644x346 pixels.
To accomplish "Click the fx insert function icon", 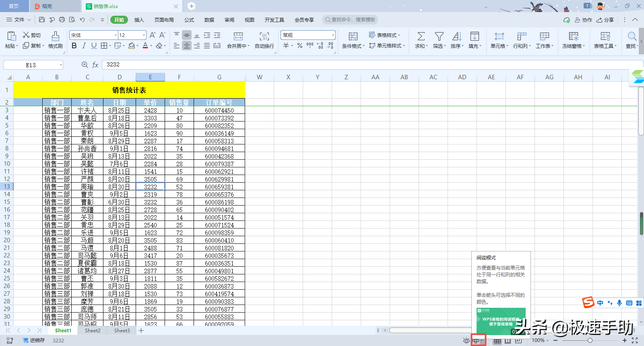I will 95,65.
